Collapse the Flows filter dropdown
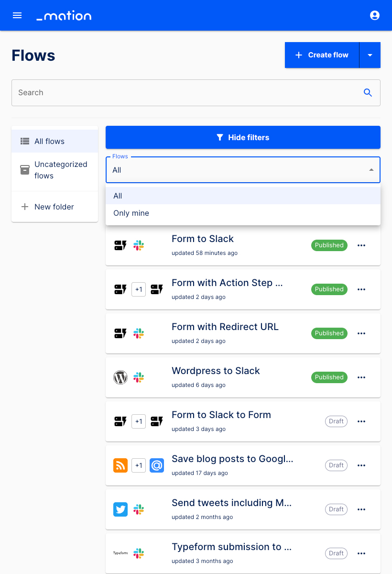 point(371,170)
